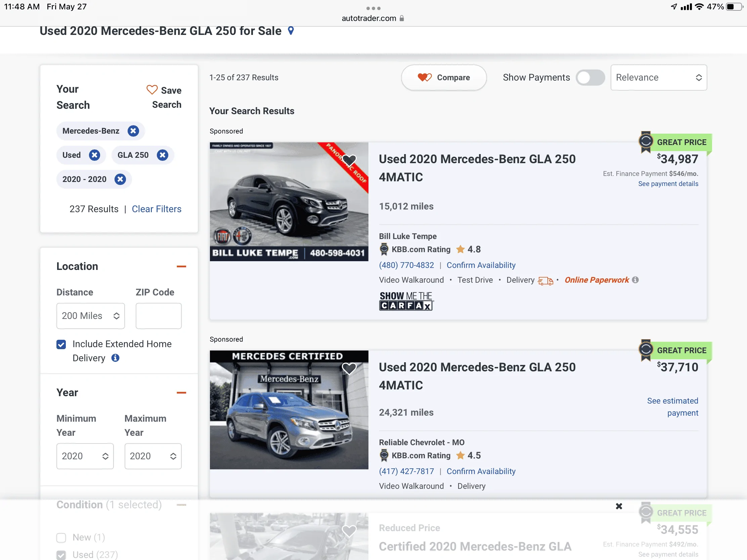Favorite the Reliable Chevrolet GLA 250 listing

(x=349, y=368)
